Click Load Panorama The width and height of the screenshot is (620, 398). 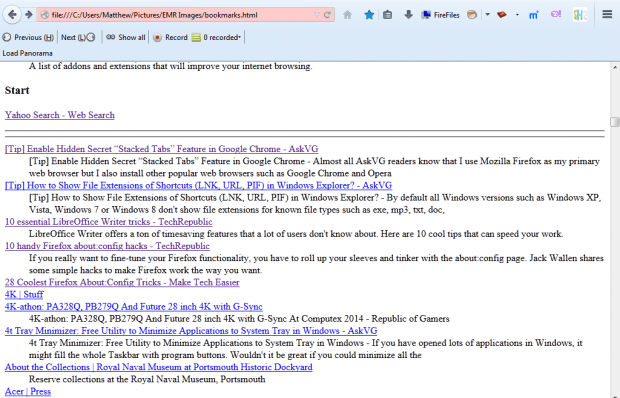[x=27, y=53]
